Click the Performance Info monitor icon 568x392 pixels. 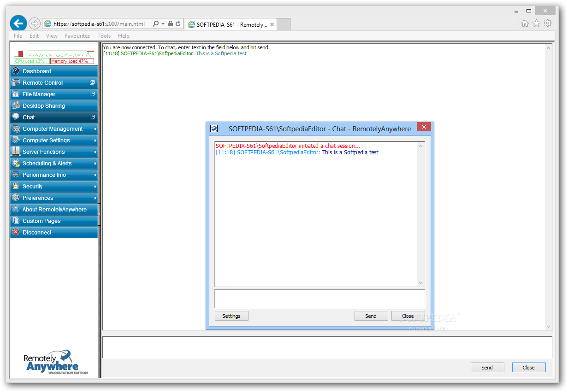pos(16,175)
